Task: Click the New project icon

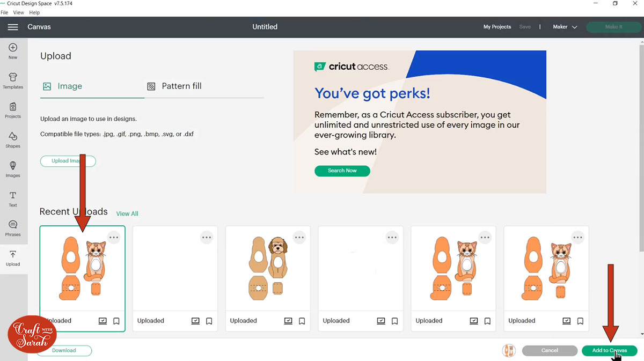Action: click(13, 51)
